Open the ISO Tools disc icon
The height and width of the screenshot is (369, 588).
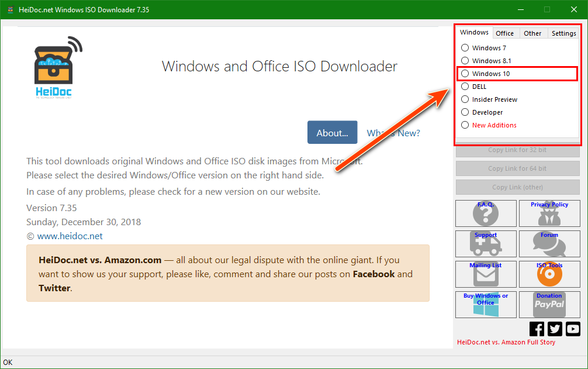(x=549, y=274)
